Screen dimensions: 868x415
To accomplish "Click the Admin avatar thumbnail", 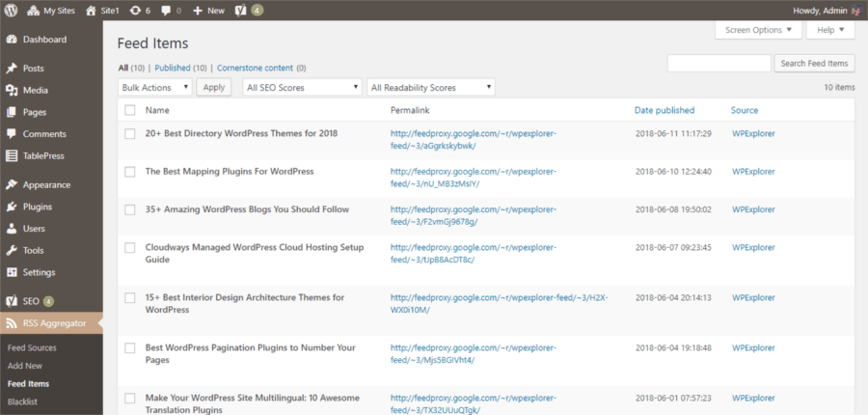I will [x=856, y=11].
